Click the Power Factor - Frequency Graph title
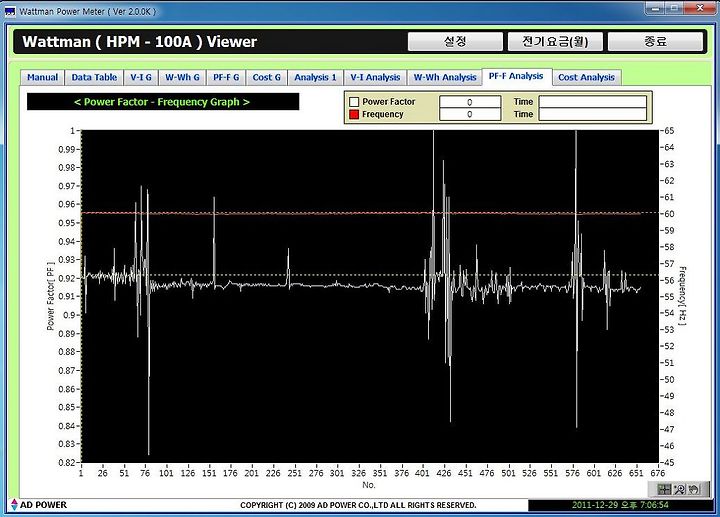This screenshot has width=720, height=517. click(162, 102)
